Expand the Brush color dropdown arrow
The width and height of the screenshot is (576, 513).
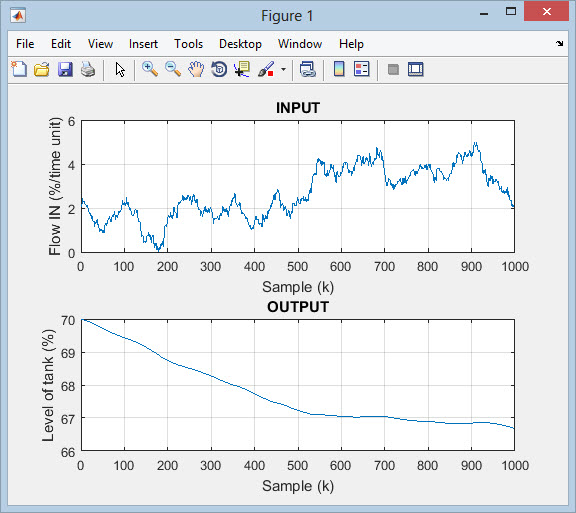[283, 69]
